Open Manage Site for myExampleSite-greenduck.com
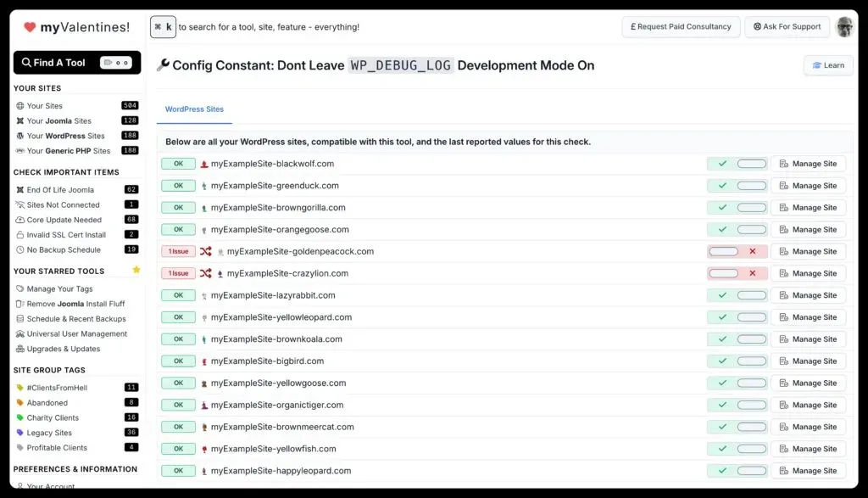Image resolution: width=868 pixels, height=498 pixels. (809, 185)
